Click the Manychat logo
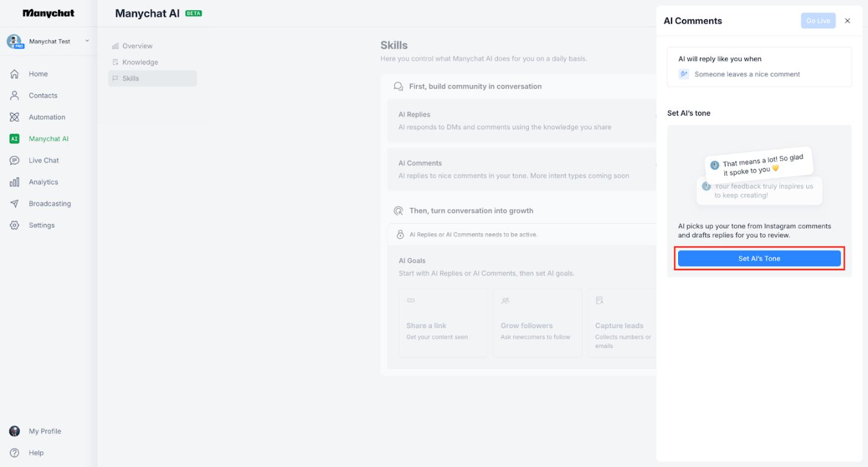The image size is (868, 467). coord(48,13)
